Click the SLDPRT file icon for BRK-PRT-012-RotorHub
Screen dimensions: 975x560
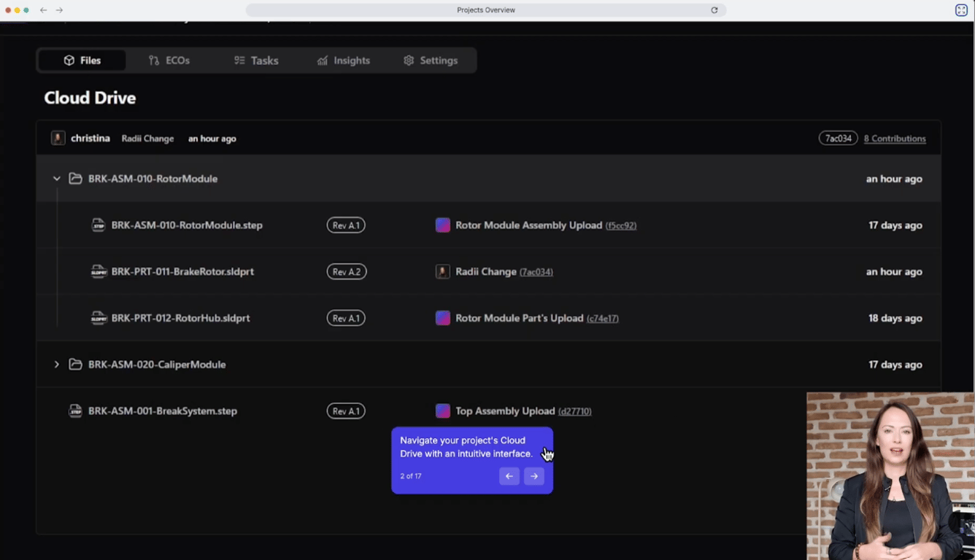coord(98,318)
